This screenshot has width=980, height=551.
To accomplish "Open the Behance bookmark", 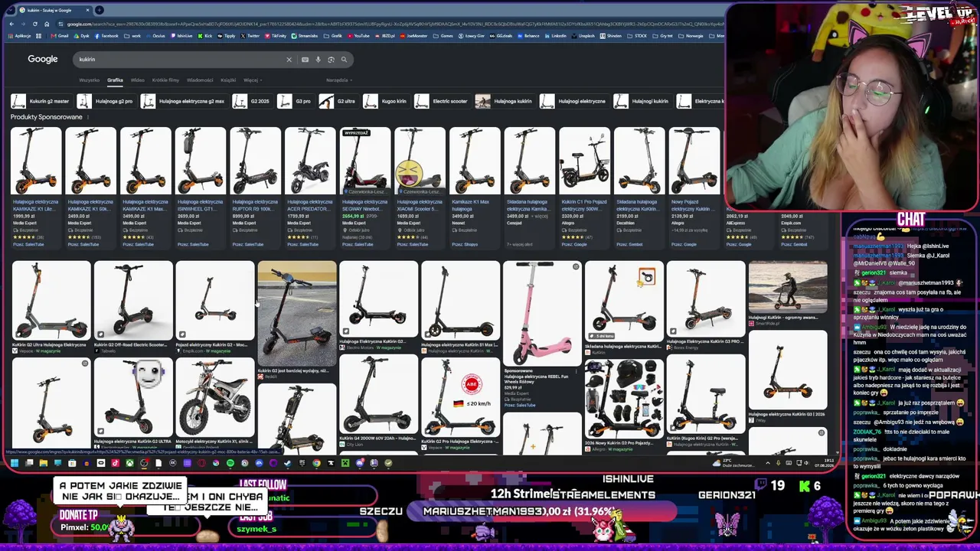I will pos(528,35).
